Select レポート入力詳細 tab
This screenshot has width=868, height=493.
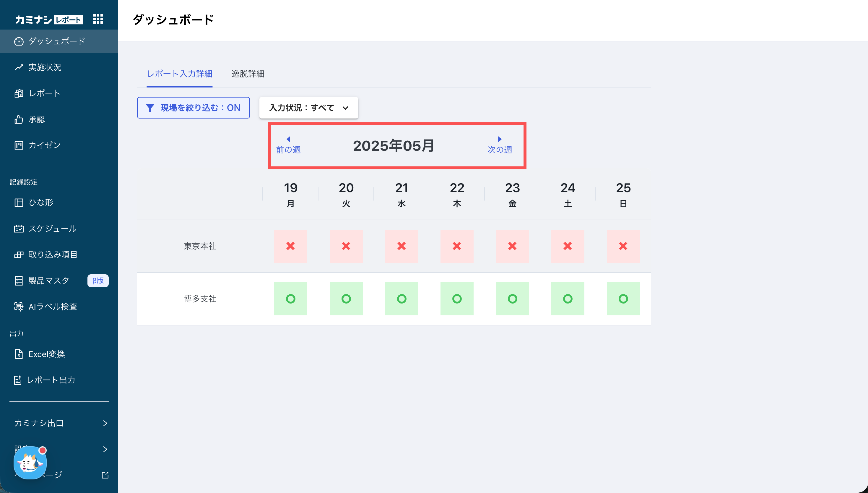click(179, 74)
